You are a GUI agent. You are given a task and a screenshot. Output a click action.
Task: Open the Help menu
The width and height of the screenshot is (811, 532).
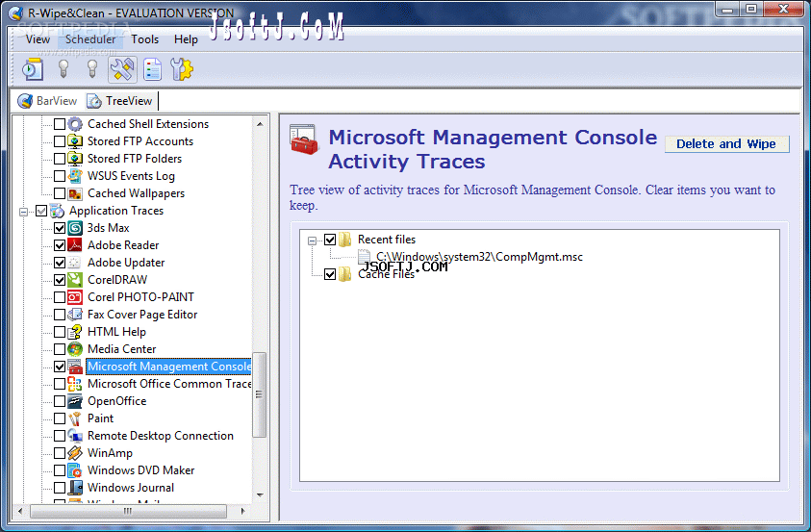pos(186,39)
